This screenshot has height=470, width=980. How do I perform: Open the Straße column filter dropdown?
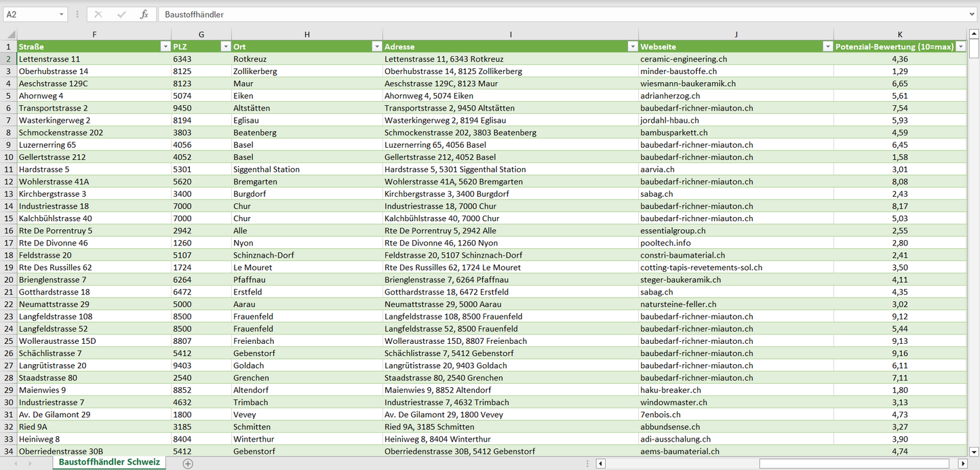click(165, 47)
